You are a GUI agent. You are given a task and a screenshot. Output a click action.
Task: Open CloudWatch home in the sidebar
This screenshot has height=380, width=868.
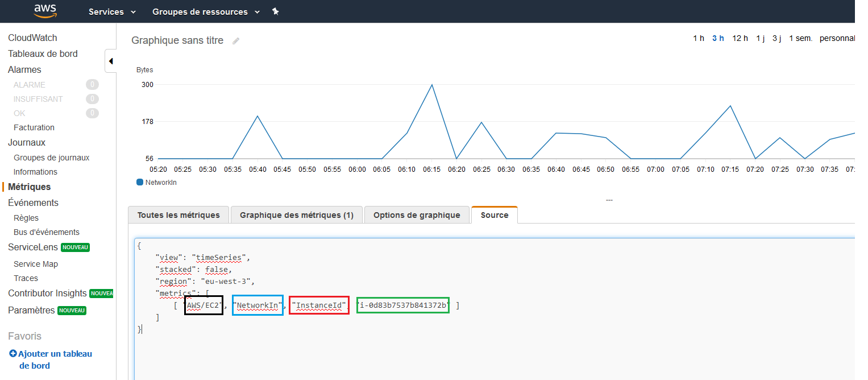[x=32, y=38]
